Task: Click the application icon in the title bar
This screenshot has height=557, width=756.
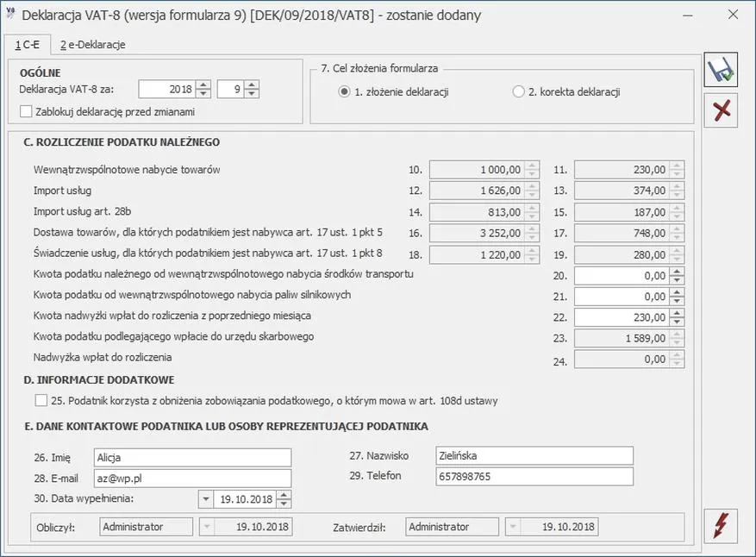Action: (x=10, y=14)
